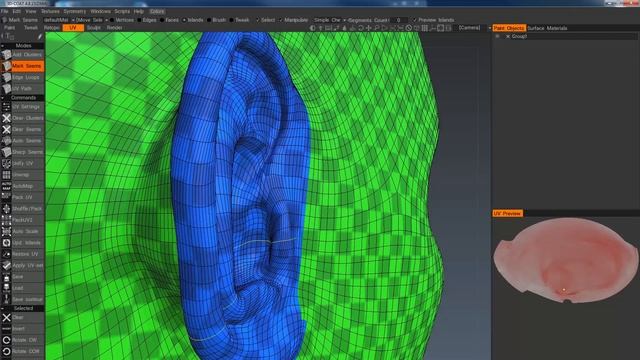
Task: Toggle the Manipulate checkbox
Action: point(293,20)
